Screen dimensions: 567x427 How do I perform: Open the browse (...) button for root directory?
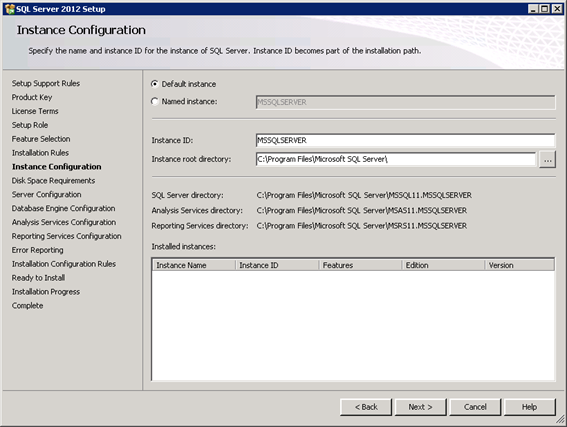click(547, 159)
